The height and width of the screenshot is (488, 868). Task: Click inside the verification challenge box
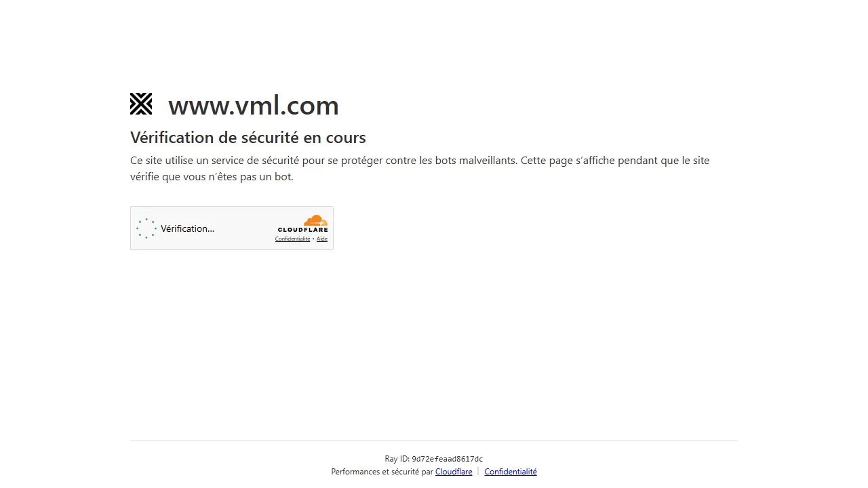point(231,228)
